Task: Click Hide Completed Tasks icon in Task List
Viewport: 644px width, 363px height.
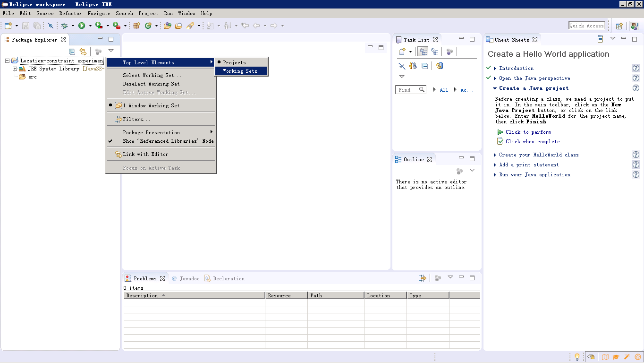Action: (402, 66)
